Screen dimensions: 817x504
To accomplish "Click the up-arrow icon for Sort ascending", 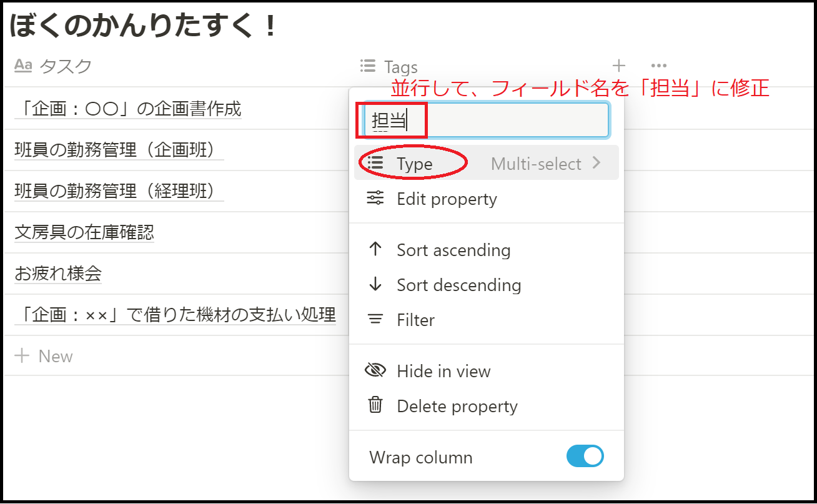I will [375, 249].
